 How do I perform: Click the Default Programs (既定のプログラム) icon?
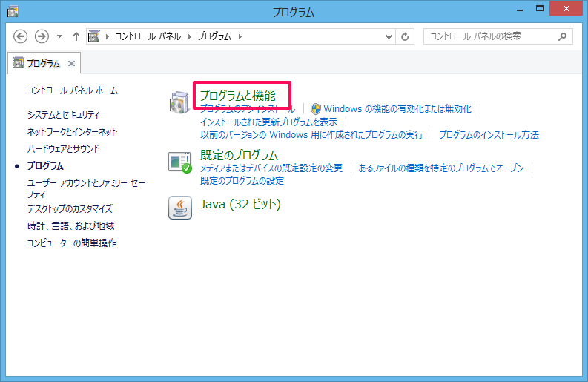(x=180, y=162)
